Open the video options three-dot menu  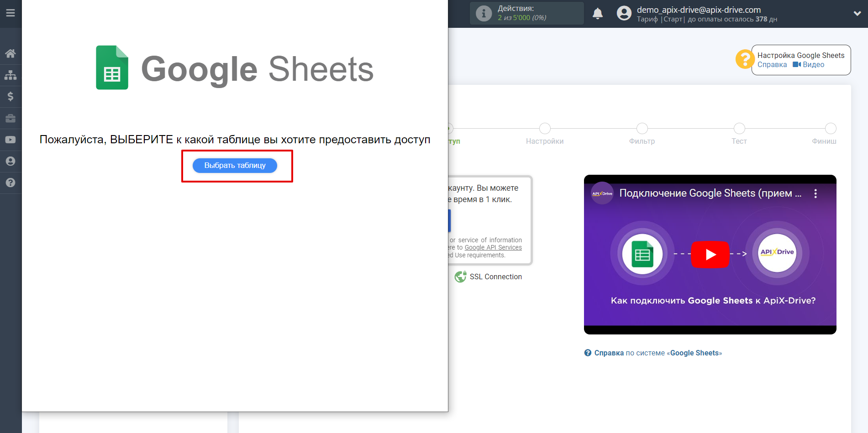click(815, 193)
